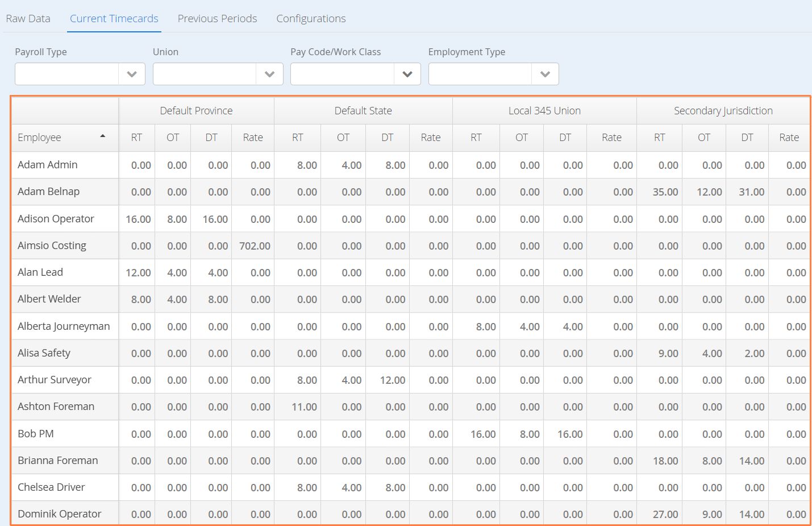Viewport: 812px width, 526px height.
Task: Select Dominik Operator's 9.00 OT value
Action: click(712, 515)
